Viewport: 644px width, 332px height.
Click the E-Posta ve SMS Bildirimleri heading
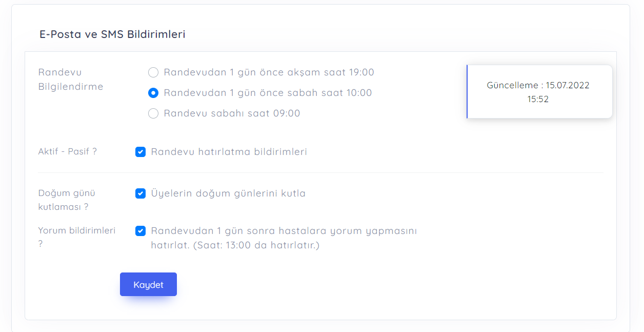pyautogui.click(x=112, y=34)
